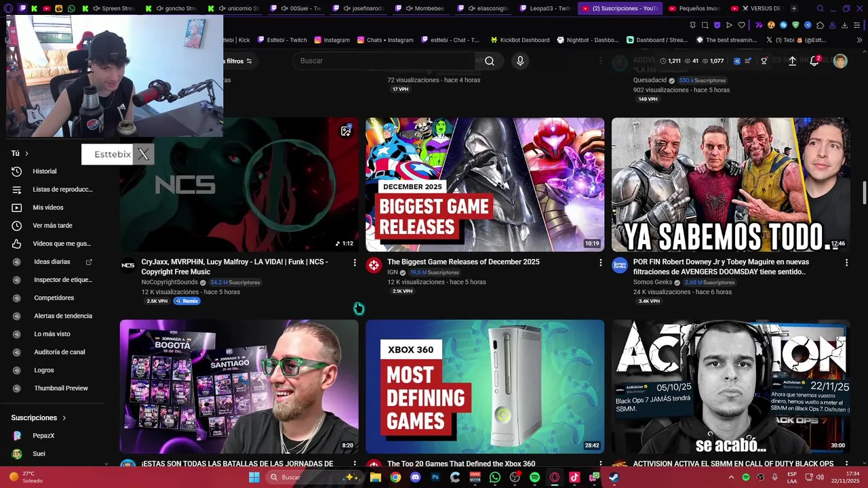Viewport: 868px width, 488px height.
Task: Open more options for Activision SBMM video
Action: pyautogui.click(x=846, y=464)
